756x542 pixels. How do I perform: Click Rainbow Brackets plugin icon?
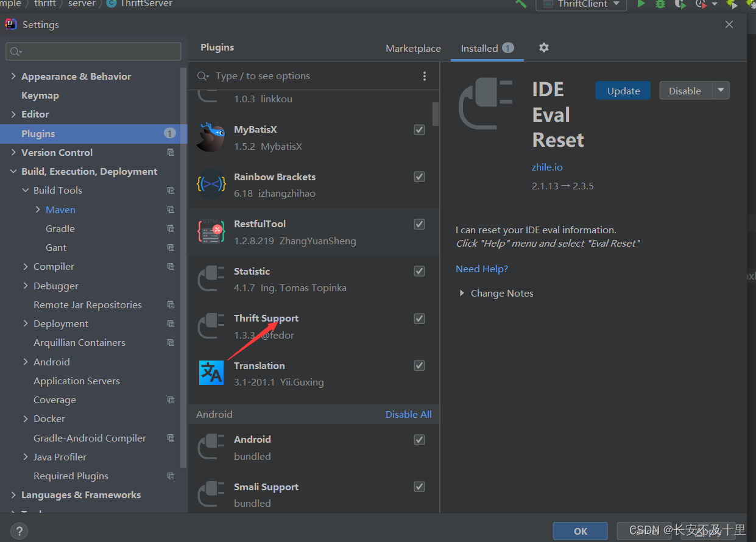(x=211, y=185)
